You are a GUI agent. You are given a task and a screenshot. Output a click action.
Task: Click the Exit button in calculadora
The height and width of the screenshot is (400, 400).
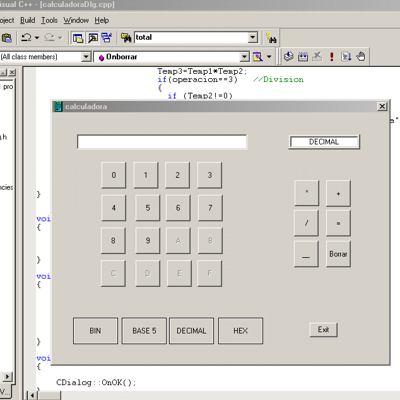coord(323,330)
